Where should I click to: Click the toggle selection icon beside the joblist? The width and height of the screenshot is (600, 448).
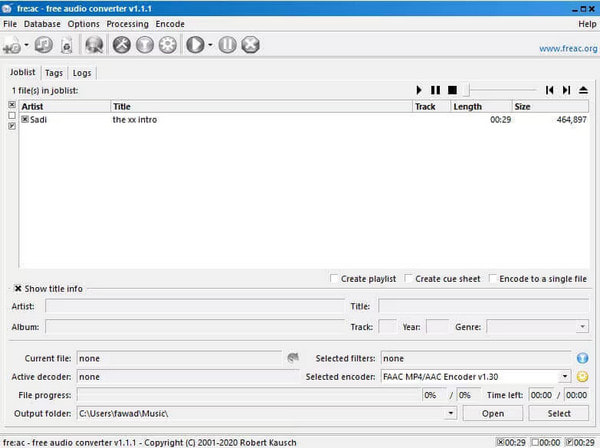pos(12,126)
